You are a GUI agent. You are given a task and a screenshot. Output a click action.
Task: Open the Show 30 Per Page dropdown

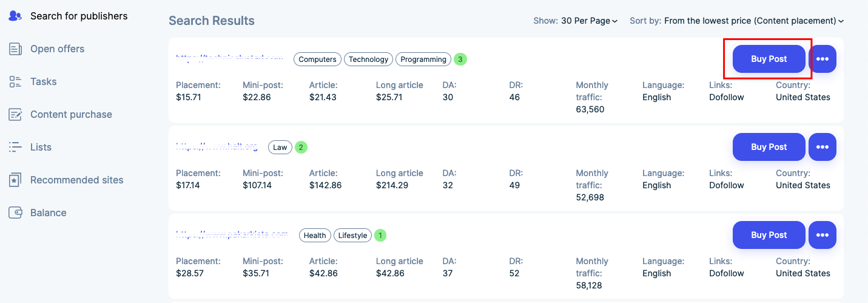pyautogui.click(x=589, y=21)
